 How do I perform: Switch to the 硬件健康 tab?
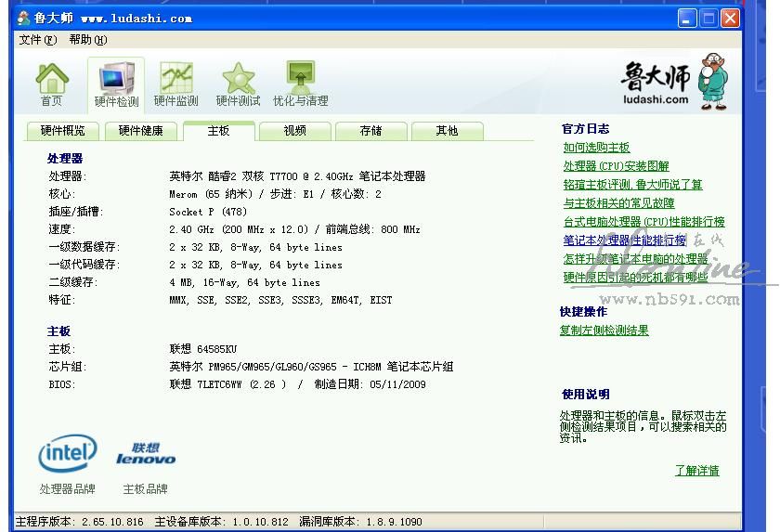coord(141,131)
